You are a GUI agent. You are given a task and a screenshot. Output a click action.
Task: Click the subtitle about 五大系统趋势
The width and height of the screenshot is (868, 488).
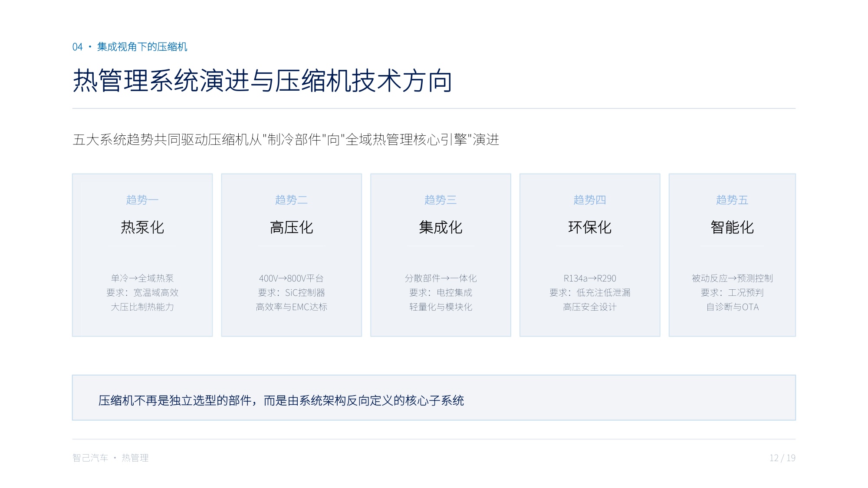[286, 140]
